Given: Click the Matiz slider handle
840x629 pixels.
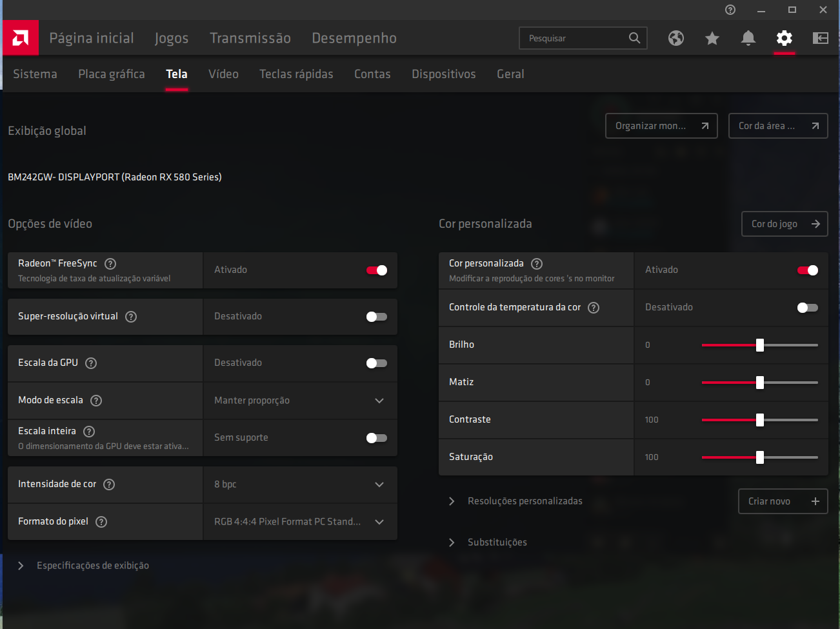Looking at the screenshot, I should [760, 383].
